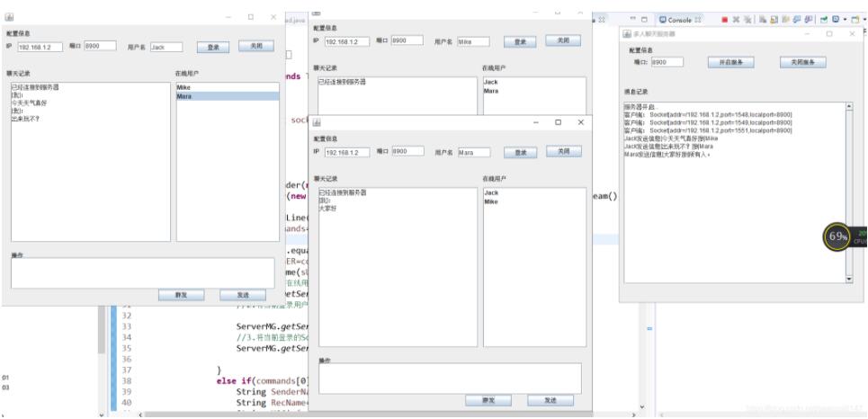Click 关闭 button in the Mike window

coord(563,40)
